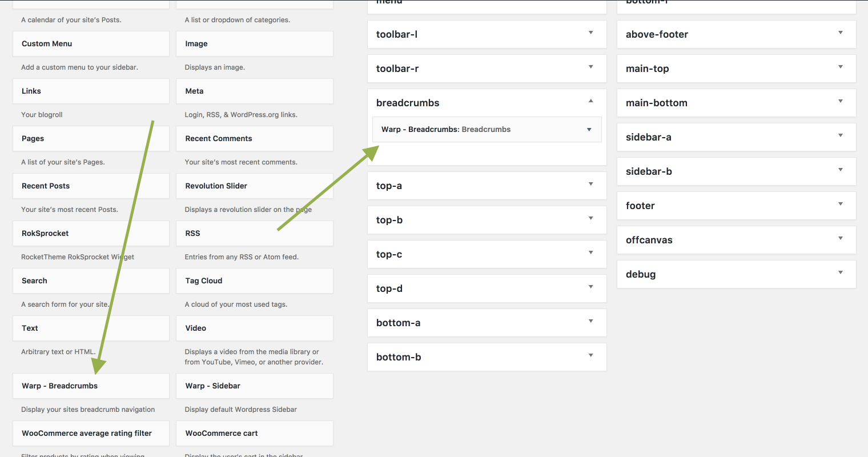
Task: Select the Custom Menu available widget
Action: (91, 43)
